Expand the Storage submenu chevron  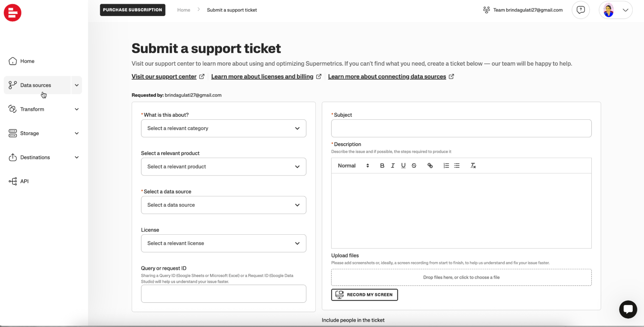pos(77,133)
